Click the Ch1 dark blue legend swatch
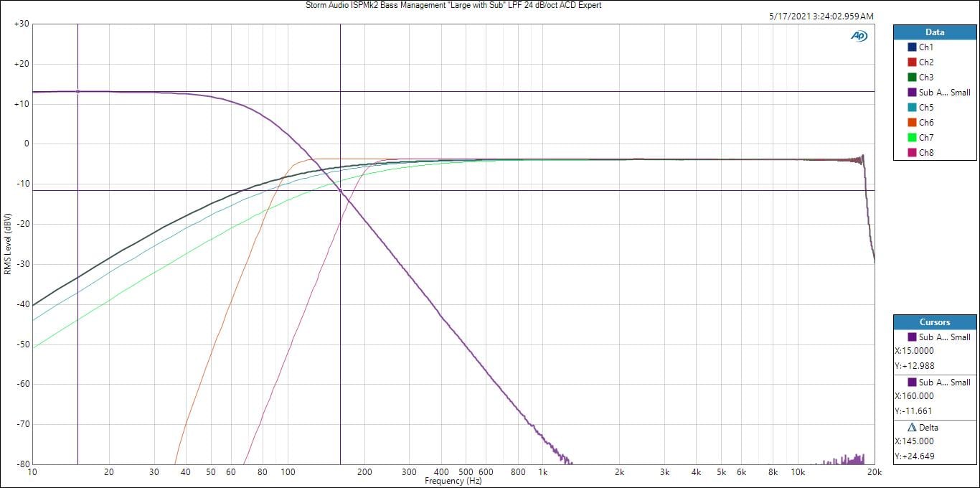980x488 pixels. point(912,47)
